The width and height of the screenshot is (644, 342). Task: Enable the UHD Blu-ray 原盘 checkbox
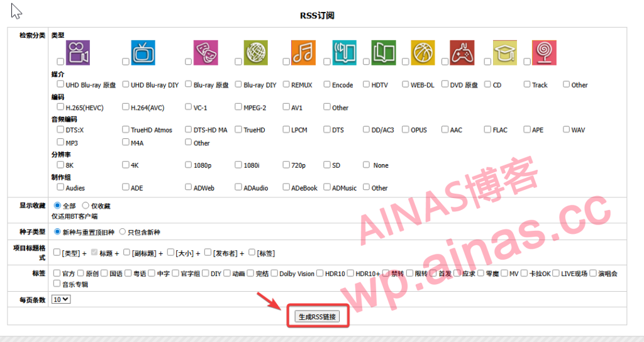coord(60,84)
